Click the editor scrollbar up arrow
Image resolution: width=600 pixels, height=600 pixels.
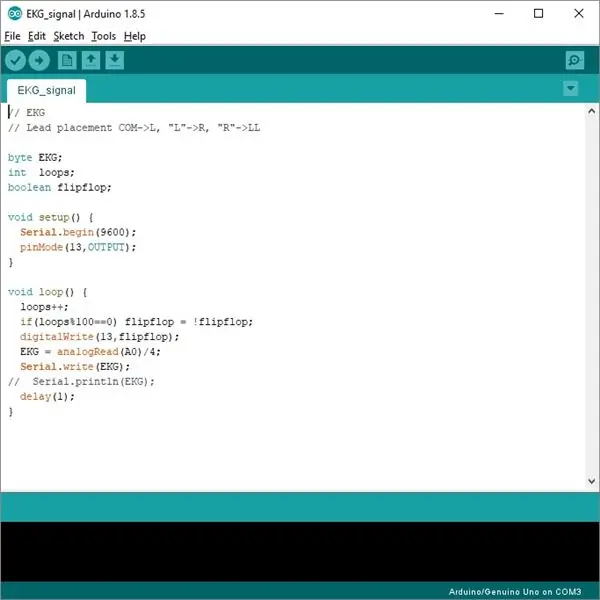(592, 111)
